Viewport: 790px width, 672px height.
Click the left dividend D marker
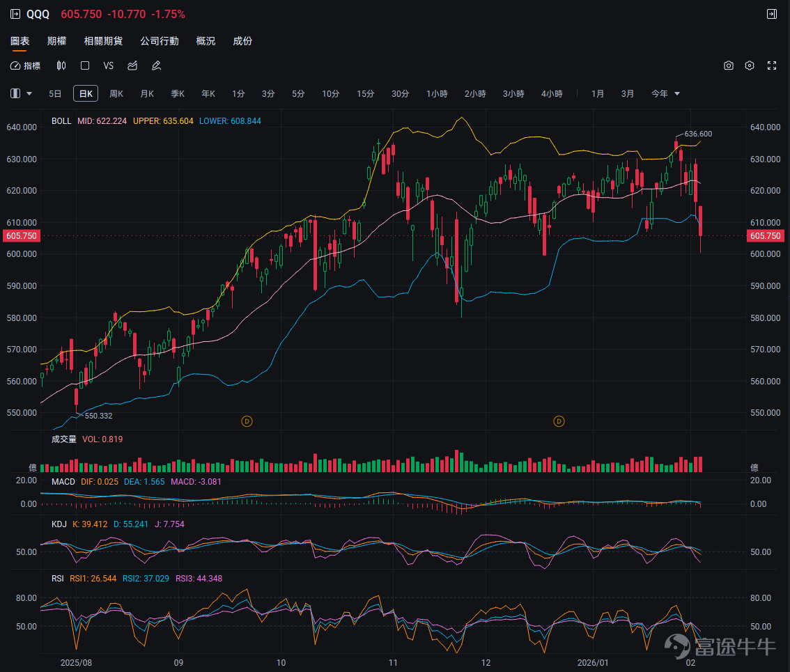[247, 421]
